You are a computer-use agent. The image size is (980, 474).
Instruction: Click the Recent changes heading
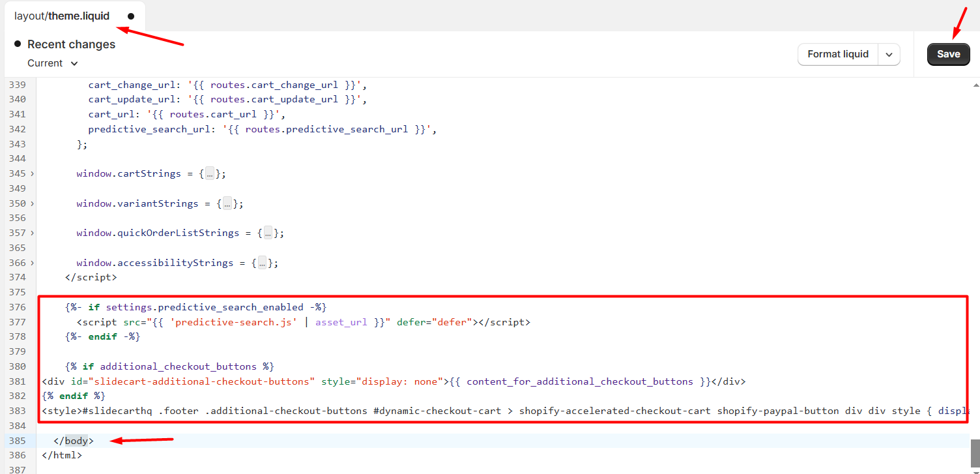pos(71,44)
